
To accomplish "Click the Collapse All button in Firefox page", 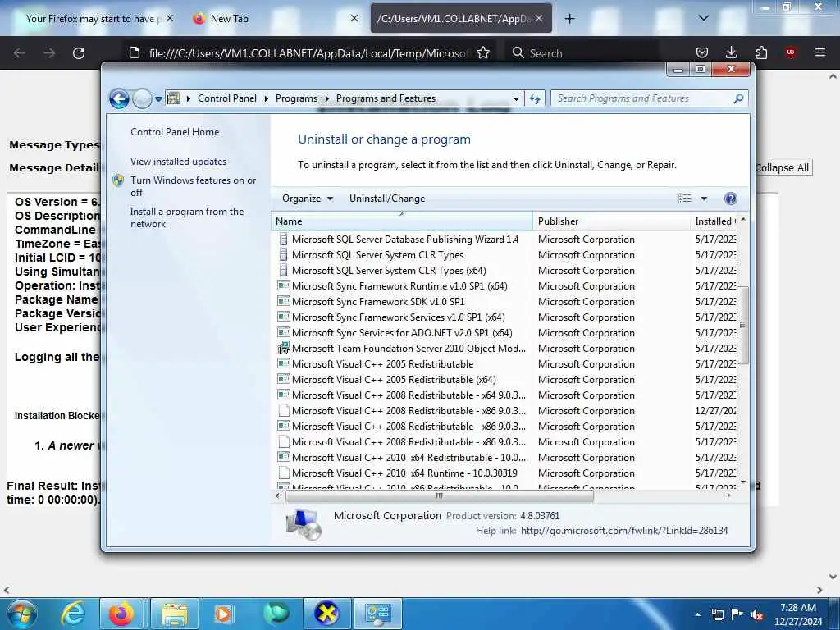I will (x=782, y=167).
